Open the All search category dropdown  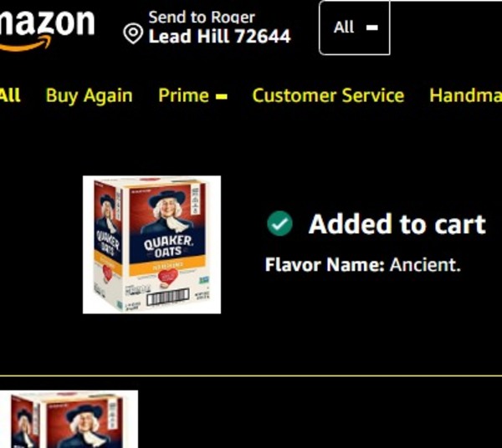tap(355, 28)
